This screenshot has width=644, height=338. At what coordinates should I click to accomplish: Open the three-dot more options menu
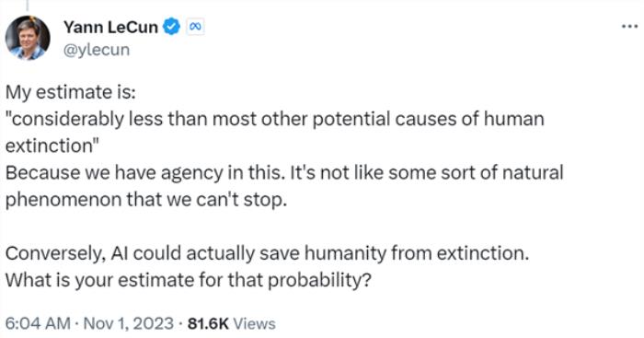click(x=629, y=27)
